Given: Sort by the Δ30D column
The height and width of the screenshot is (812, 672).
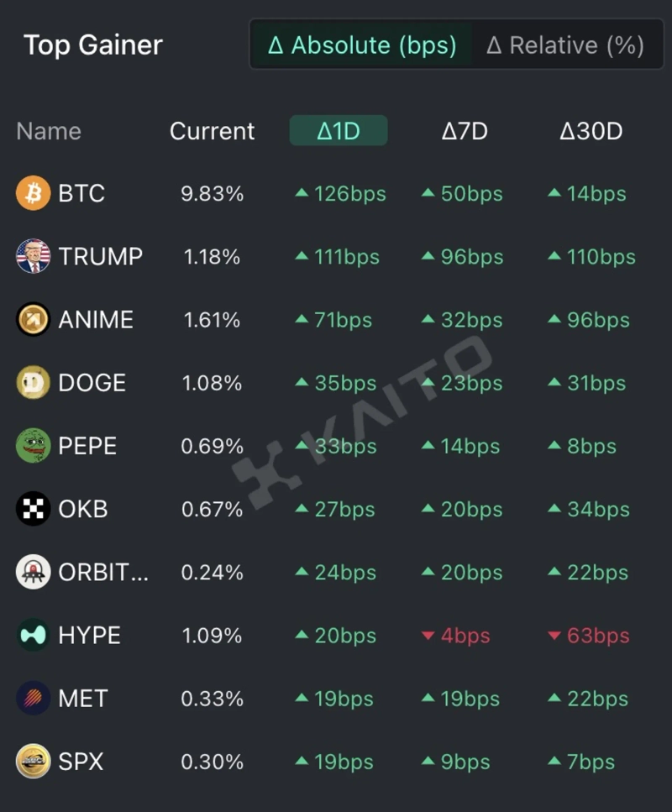Looking at the screenshot, I should (591, 131).
